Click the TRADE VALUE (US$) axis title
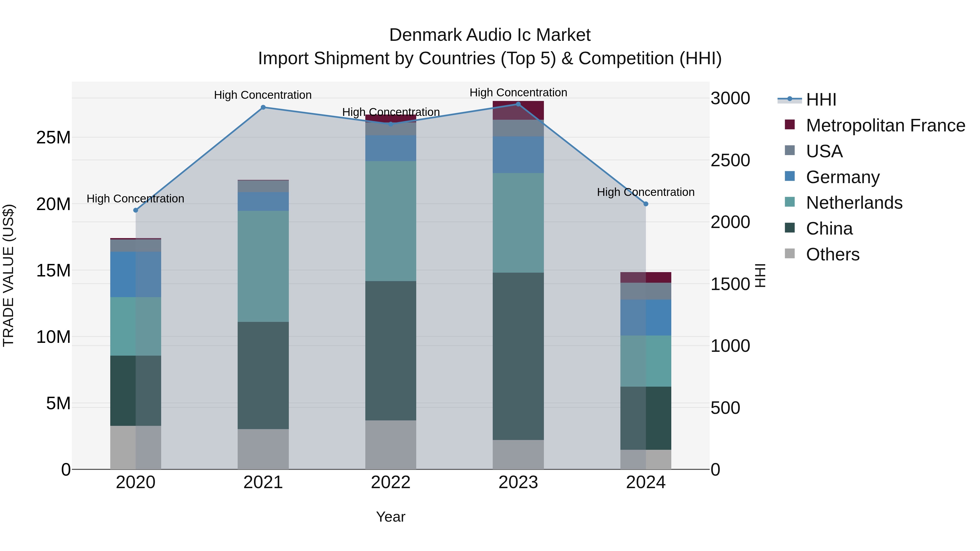 tap(8, 275)
